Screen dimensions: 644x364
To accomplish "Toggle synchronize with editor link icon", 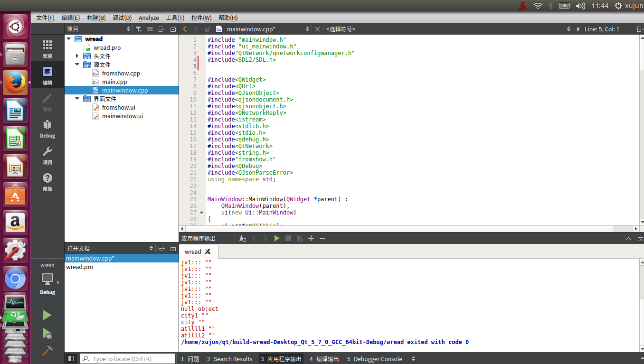I will coord(150,29).
